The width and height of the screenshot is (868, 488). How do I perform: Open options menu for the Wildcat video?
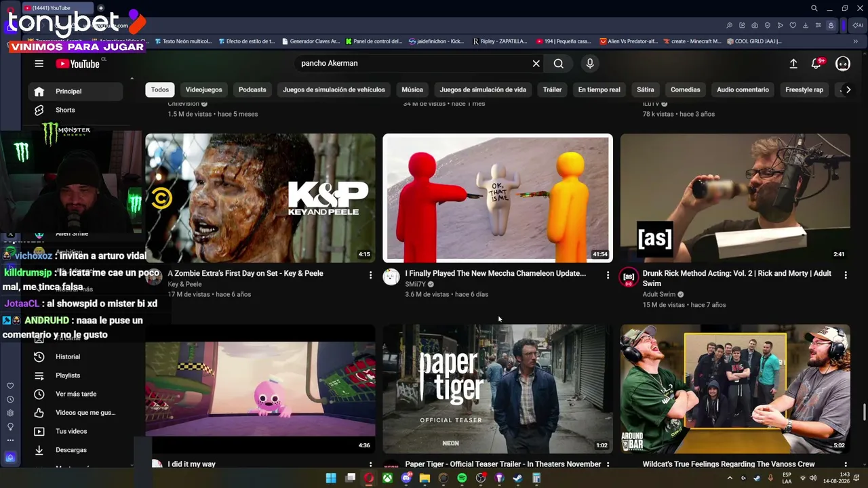846,465
